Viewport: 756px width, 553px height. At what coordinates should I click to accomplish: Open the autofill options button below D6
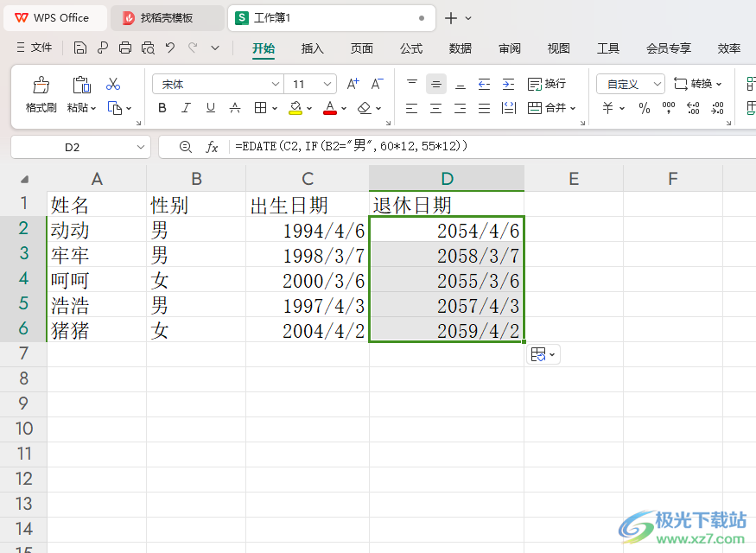point(543,355)
